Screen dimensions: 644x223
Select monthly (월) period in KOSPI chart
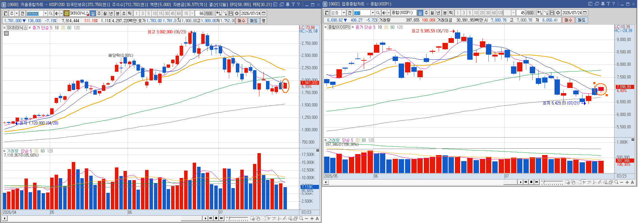[432, 13]
